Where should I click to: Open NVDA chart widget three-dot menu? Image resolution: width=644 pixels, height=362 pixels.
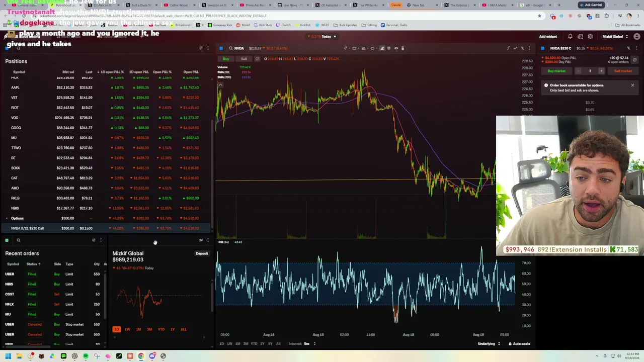coord(529,48)
